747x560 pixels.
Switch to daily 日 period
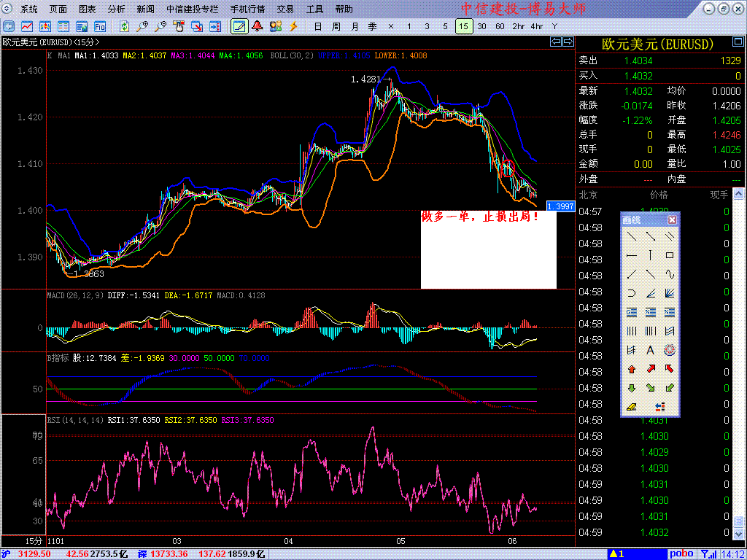point(318,26)
